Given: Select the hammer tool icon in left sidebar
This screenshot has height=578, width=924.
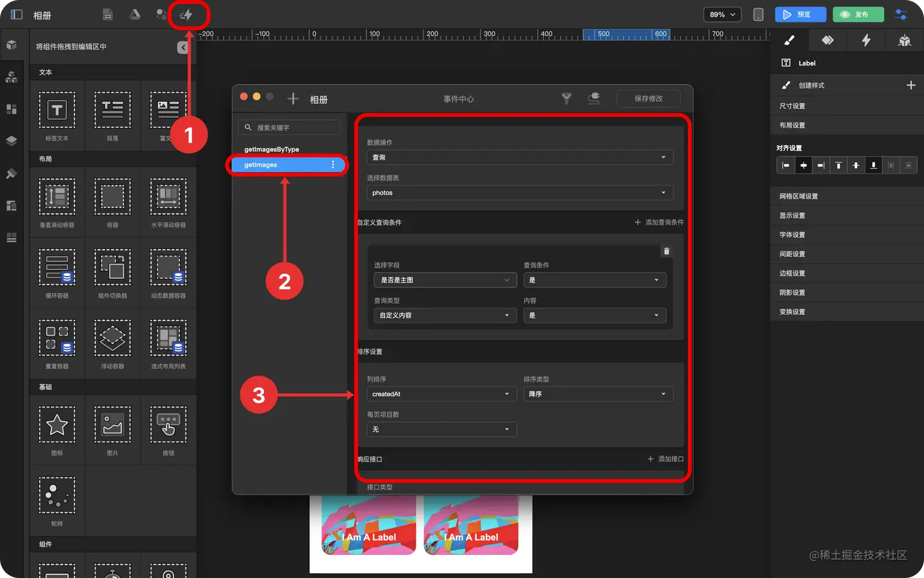Looking at the screenshot, I should tap(11, 174).
